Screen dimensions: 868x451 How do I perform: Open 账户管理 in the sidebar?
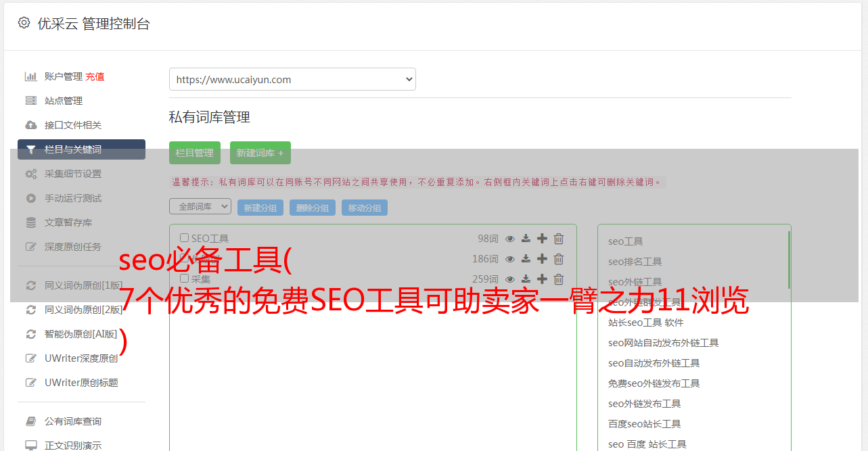[64, 76]
